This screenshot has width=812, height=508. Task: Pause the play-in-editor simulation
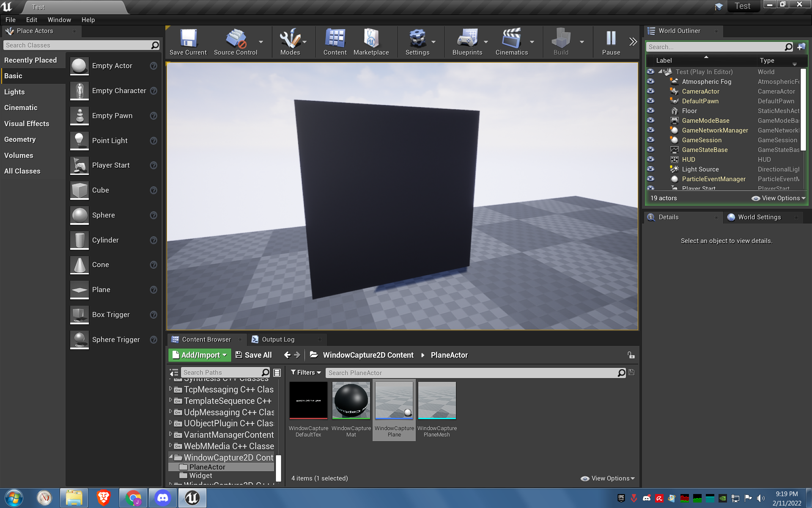tap(611, 39)
